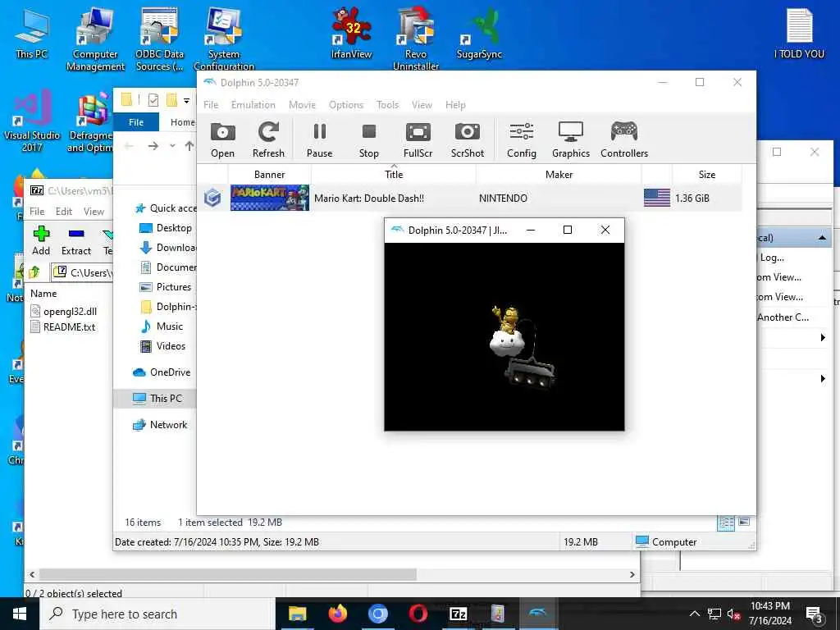Open 7-Zip's Edit menu

[64, 212]
